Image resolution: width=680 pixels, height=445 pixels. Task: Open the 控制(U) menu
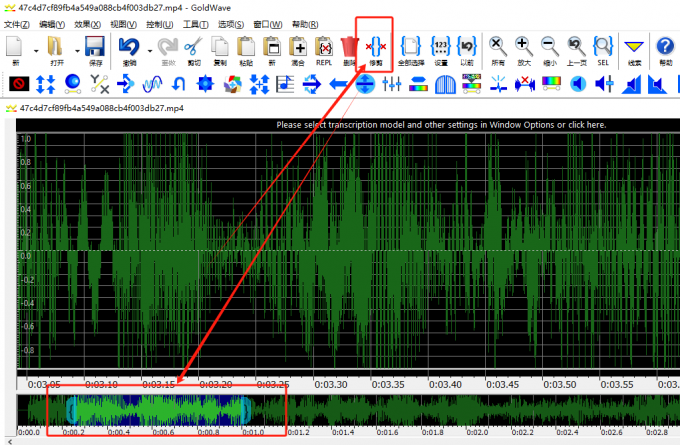click(x=159, y=24)
